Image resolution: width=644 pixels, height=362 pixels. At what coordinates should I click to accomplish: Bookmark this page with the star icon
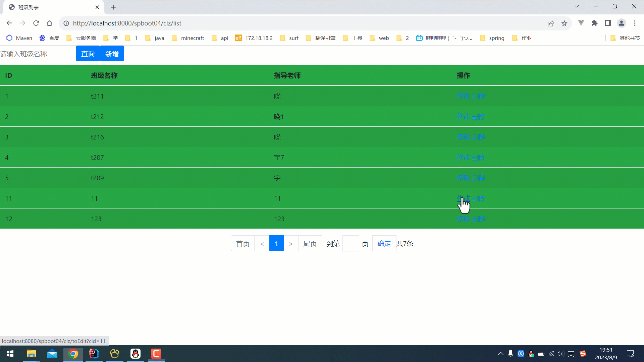click(x=564, y=23)
